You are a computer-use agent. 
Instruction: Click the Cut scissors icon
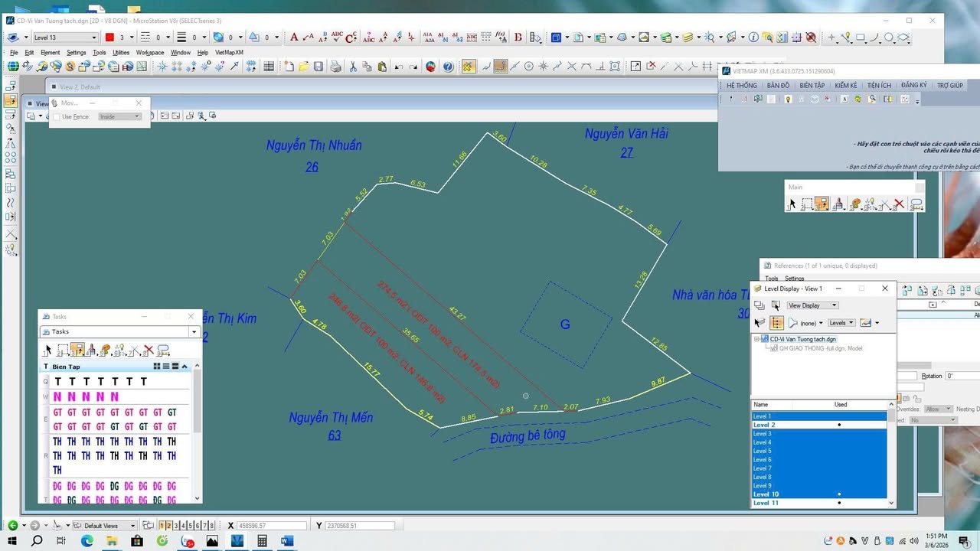(353, 67)
